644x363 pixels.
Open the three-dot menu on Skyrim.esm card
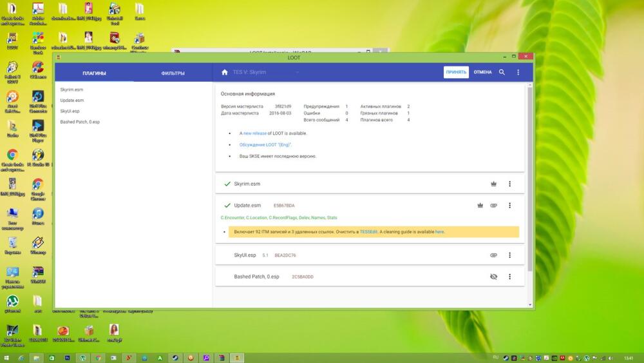tap(509, 184)
